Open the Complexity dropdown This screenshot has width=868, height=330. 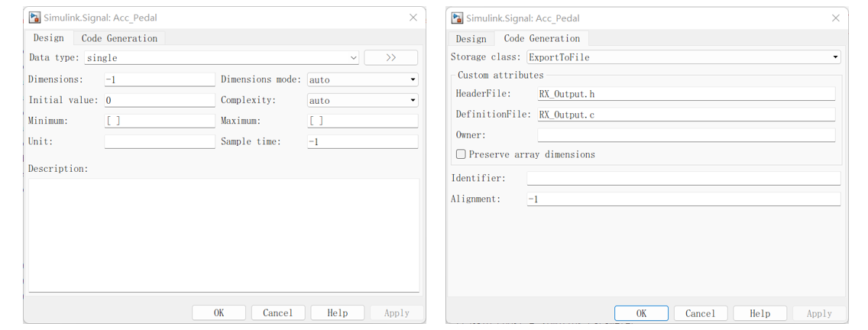point(362,100)
